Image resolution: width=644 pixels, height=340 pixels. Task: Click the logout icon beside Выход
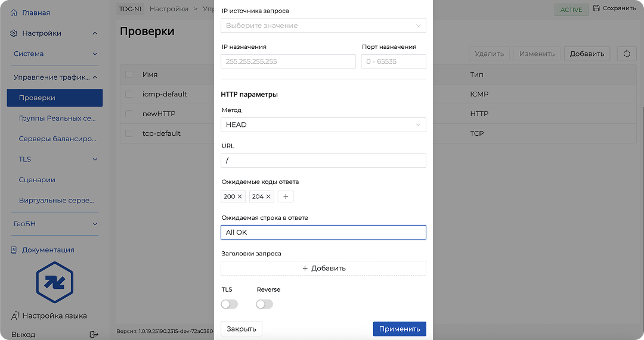(94, 335)
